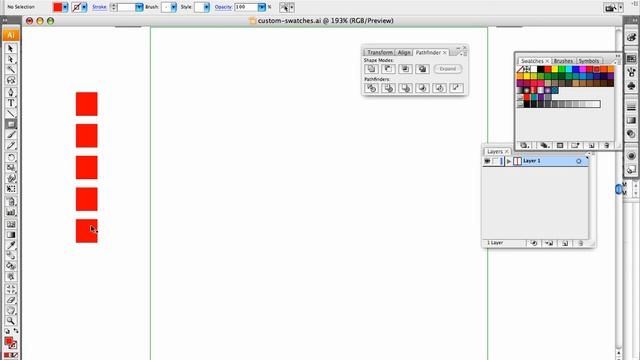
Task: Select the Eyedropper tool
Action: pos(11,245)
